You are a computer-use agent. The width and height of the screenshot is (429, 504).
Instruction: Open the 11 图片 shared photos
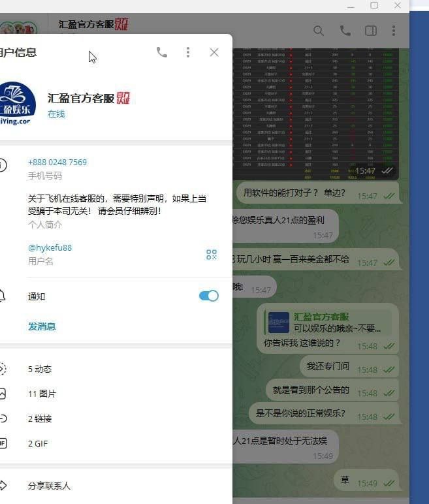[42, 394]
